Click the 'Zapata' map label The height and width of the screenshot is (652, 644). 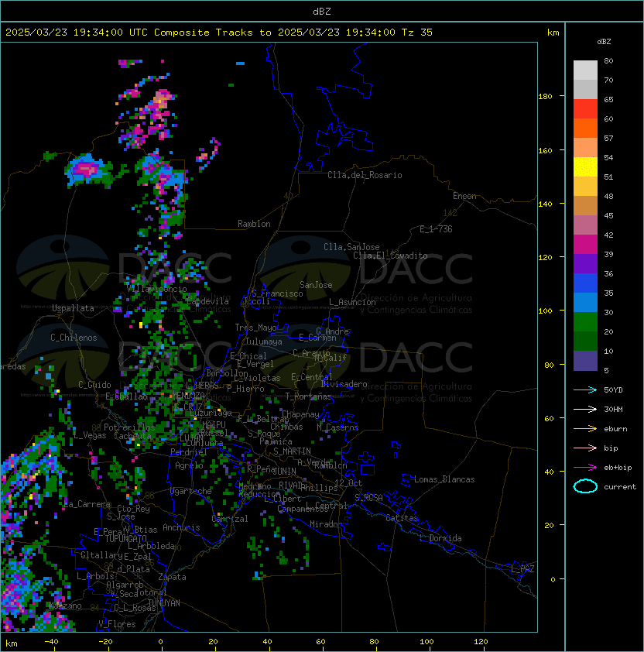tap(172, 577)
